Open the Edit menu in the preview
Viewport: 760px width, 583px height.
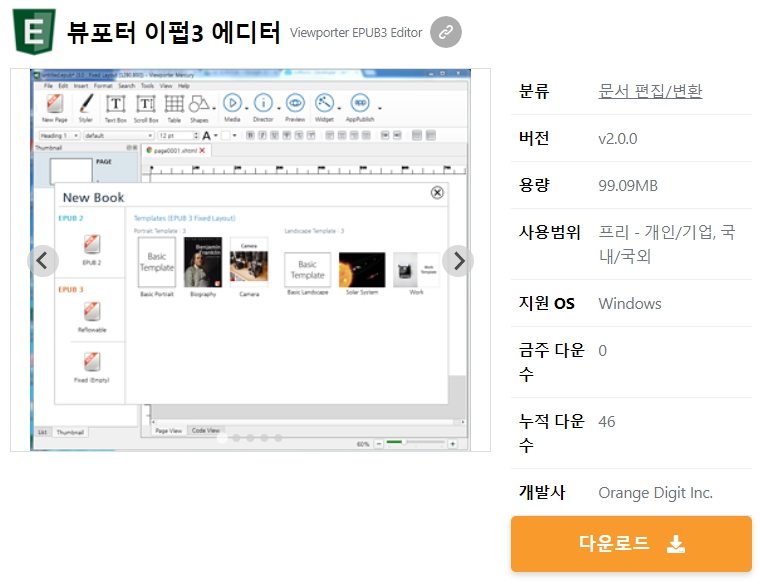tap(63, 86)
